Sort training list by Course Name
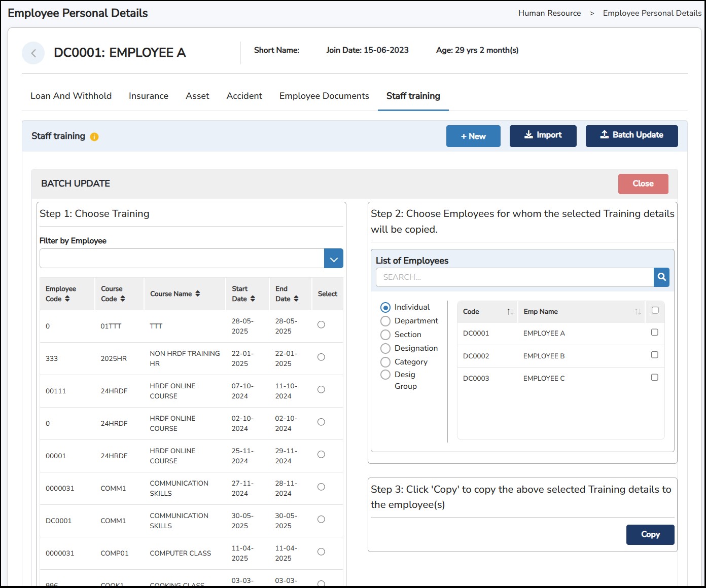 197,293
